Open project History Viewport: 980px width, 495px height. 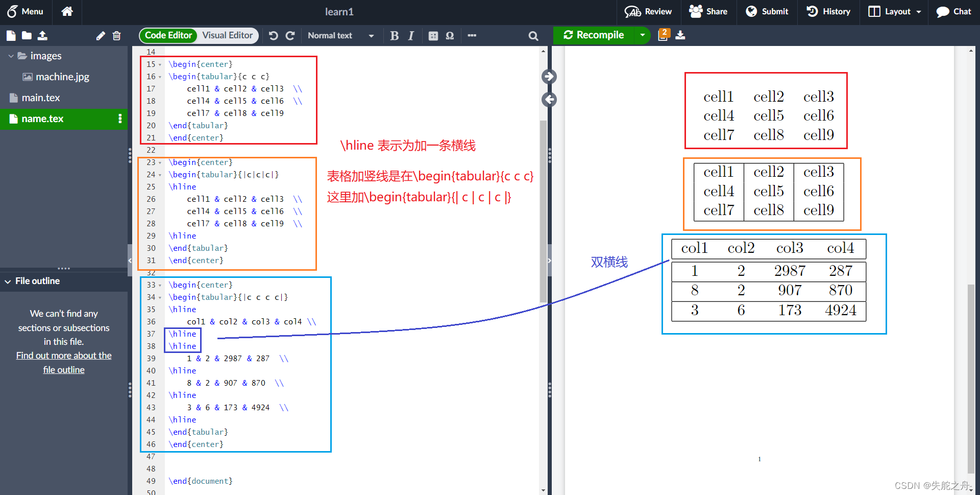click(828, 11)
